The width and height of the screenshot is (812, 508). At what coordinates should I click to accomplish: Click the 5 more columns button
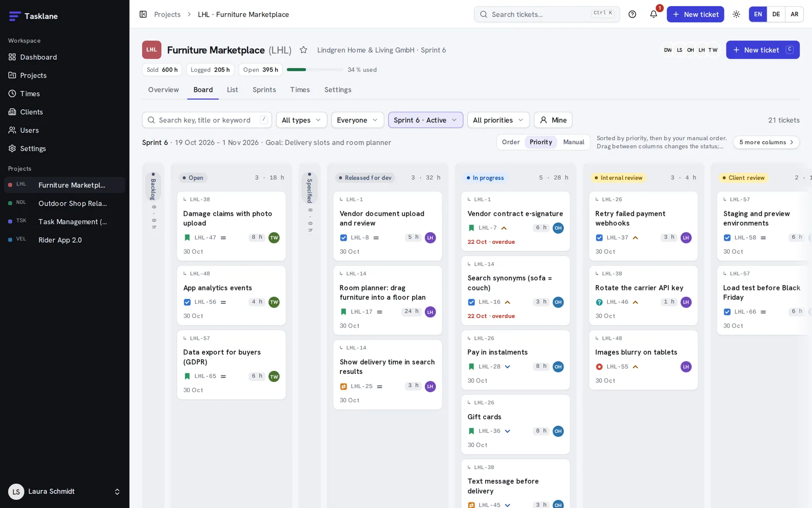(766, 142)
